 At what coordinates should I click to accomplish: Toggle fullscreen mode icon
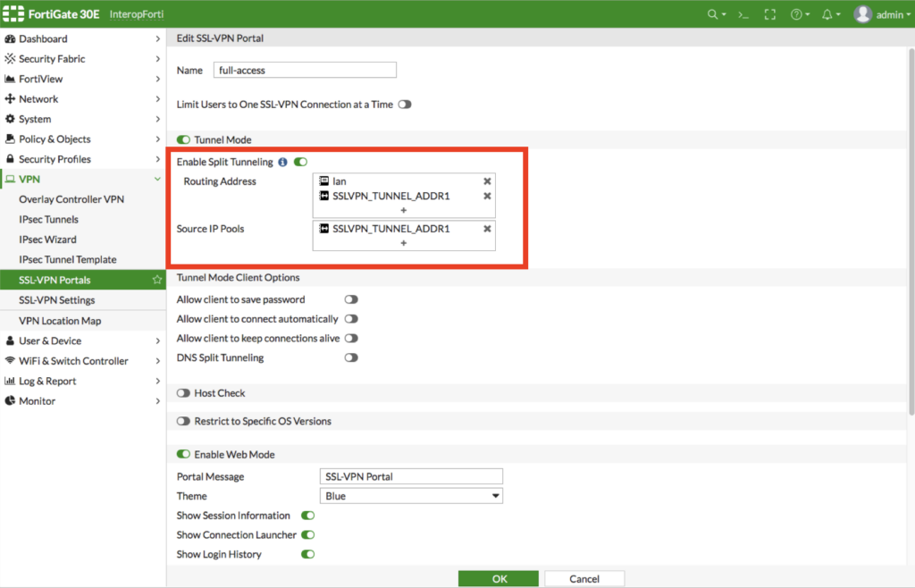tap(769, 14)
